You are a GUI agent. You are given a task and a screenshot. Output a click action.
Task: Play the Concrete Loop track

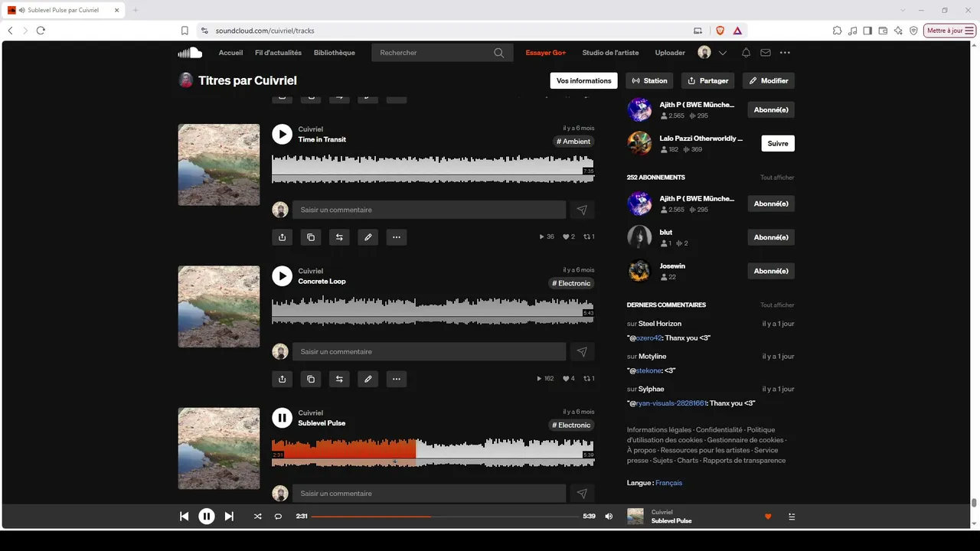(x=283, y=276)
